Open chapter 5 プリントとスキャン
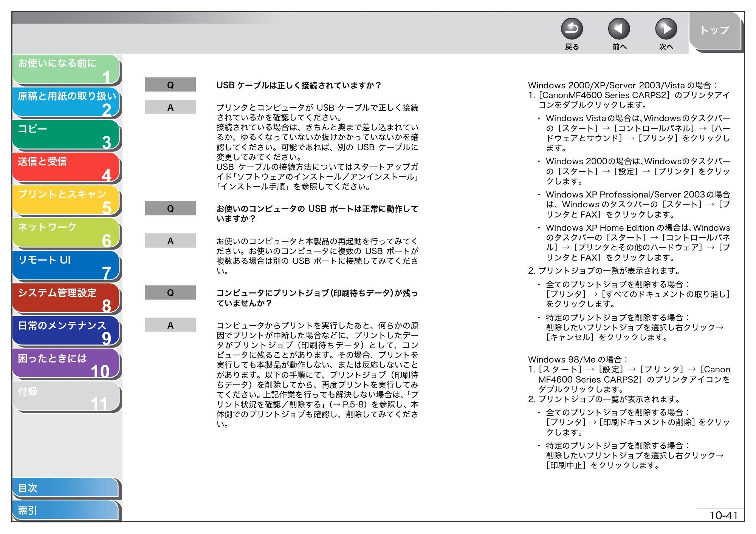 click(x=67, y=201)
